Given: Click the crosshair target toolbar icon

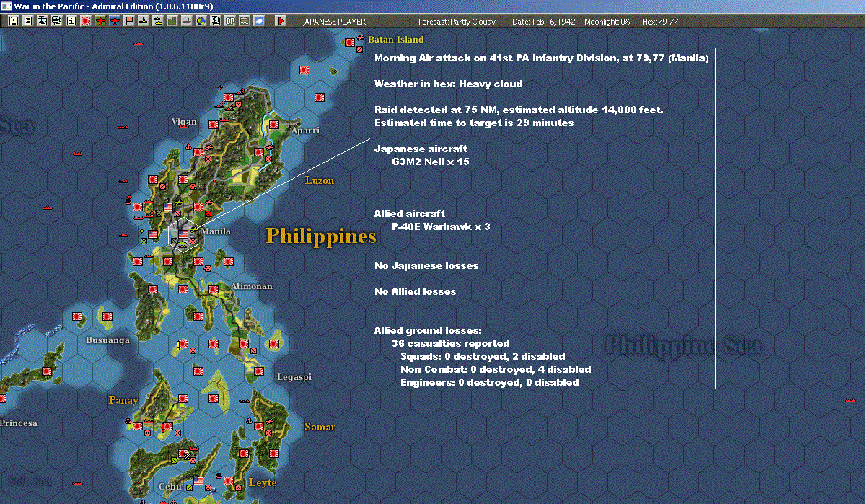Looking at the screenshot, I should [x=215, y=21].
